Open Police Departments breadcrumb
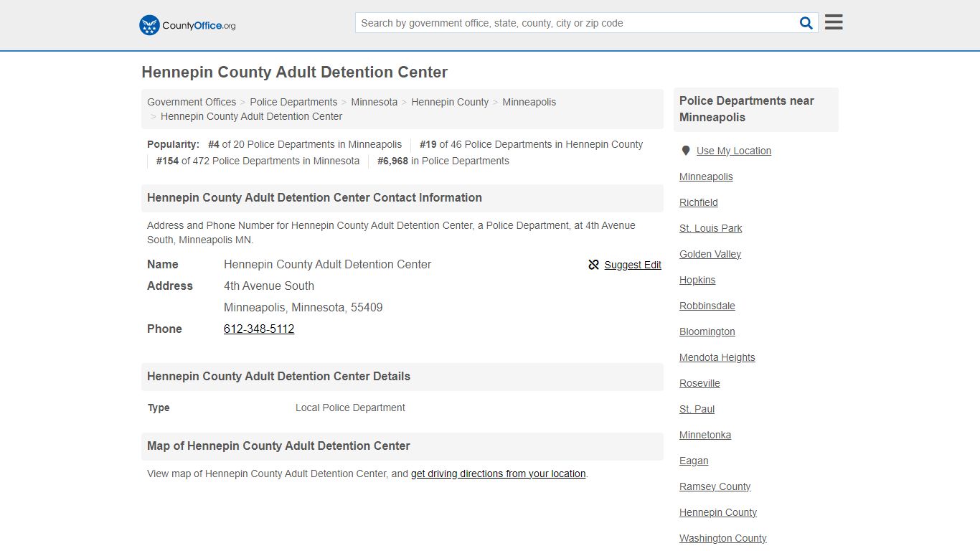This screenshot has width=980, height=551. pos(293,102)
